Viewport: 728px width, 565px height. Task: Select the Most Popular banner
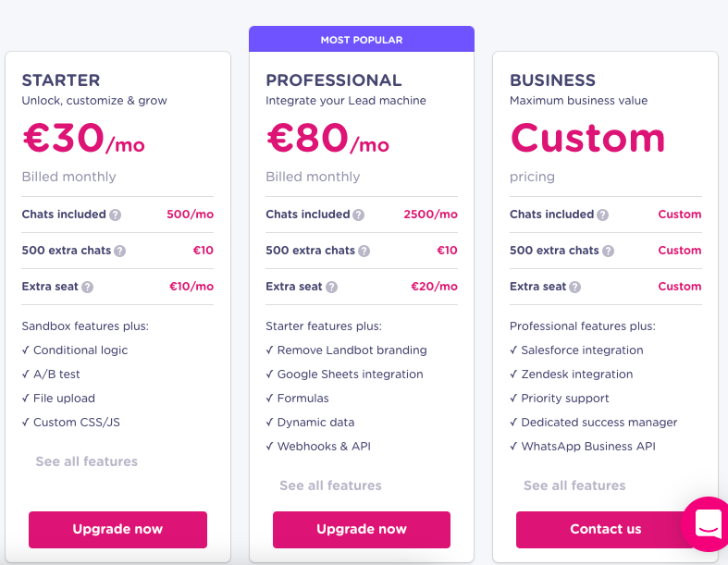click(x=362, y=40)
